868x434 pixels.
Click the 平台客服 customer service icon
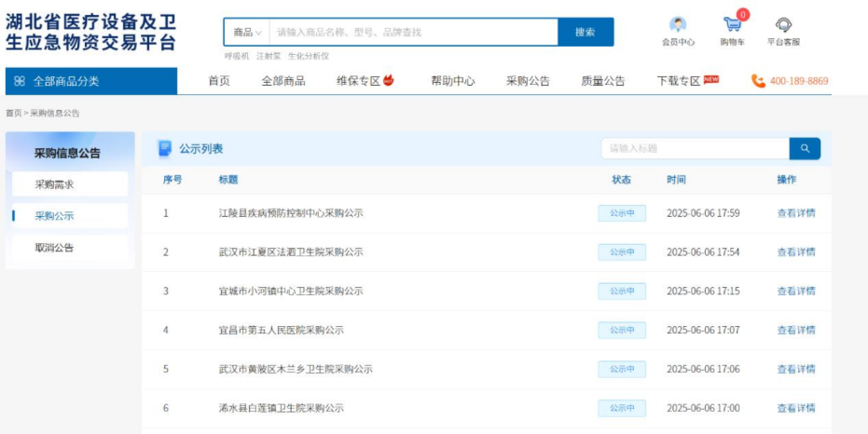783,25
